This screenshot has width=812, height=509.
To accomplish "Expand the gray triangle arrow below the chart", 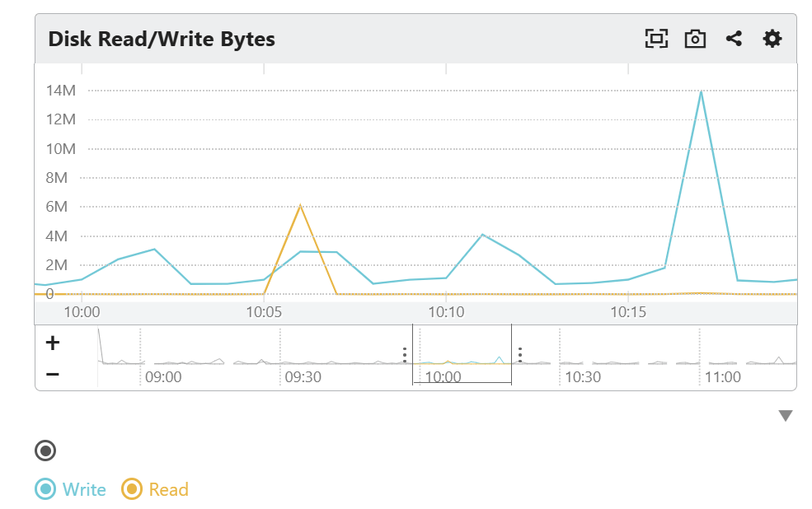I will pos(785,416).
